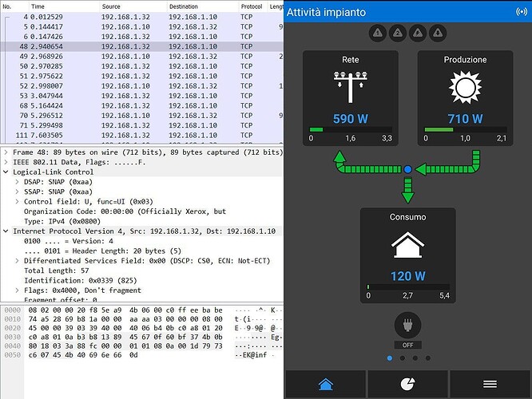Sort packets by the Protocol column header
This screenshot has width=532, height=399.
click(252, 6)
